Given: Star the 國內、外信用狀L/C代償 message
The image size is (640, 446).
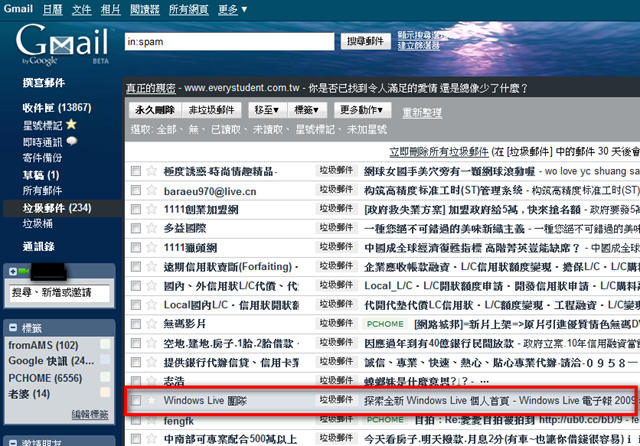Looking at the screenshot, I should click(x=151, y=285).
